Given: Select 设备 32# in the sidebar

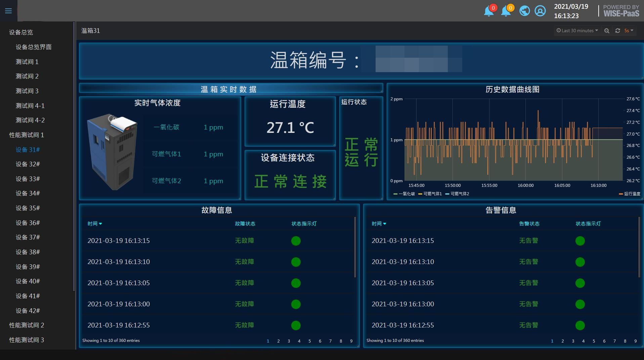Looking at the screenshot, I should tap(28, 164).
